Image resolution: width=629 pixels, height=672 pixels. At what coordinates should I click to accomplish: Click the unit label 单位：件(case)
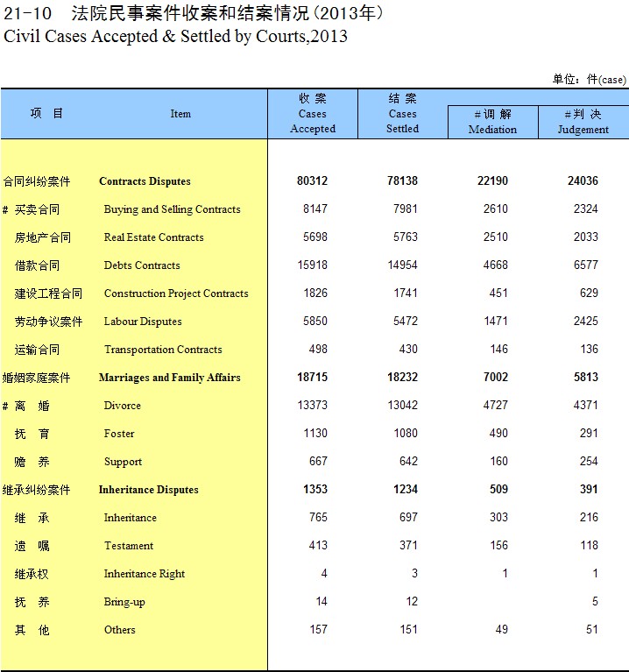click(x=590, y=79)
